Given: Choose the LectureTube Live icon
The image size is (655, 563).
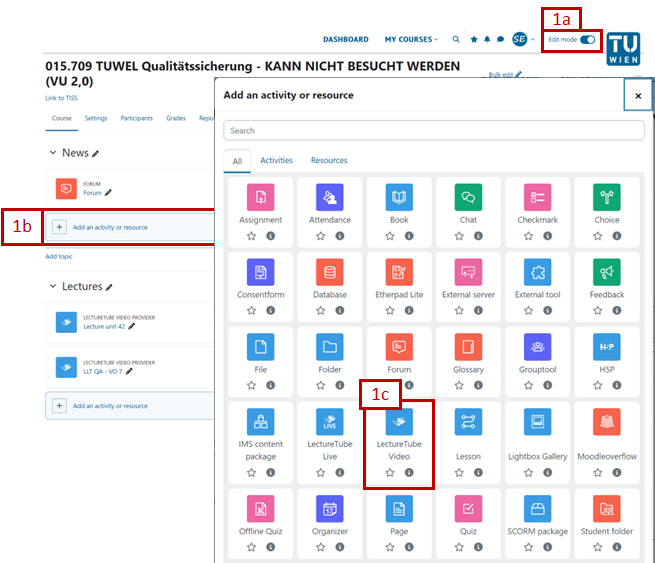Looking at the screenshot, I should pyautogui.click(x=330, y=421).
